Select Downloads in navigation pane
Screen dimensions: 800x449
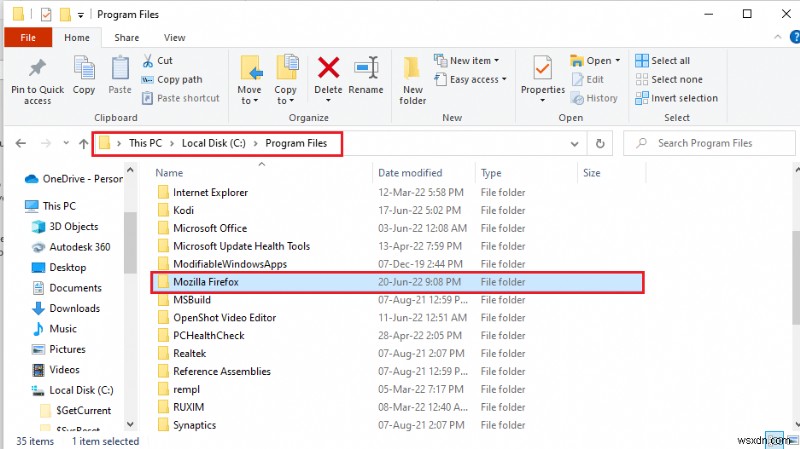(x=66, y=308)
